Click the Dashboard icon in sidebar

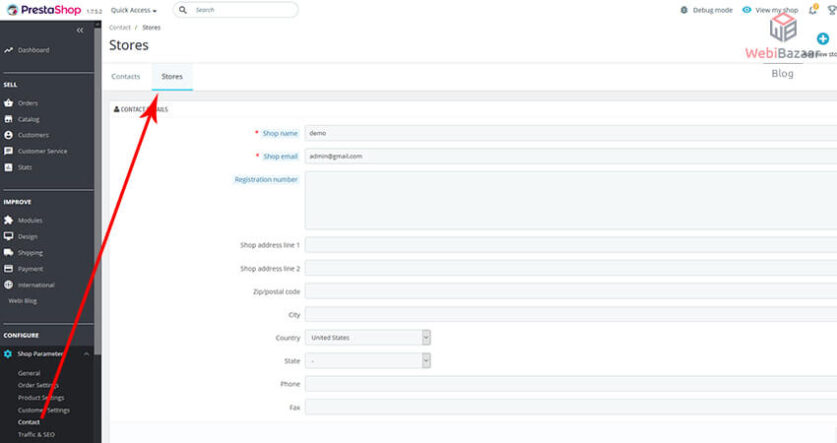point(8,50)
